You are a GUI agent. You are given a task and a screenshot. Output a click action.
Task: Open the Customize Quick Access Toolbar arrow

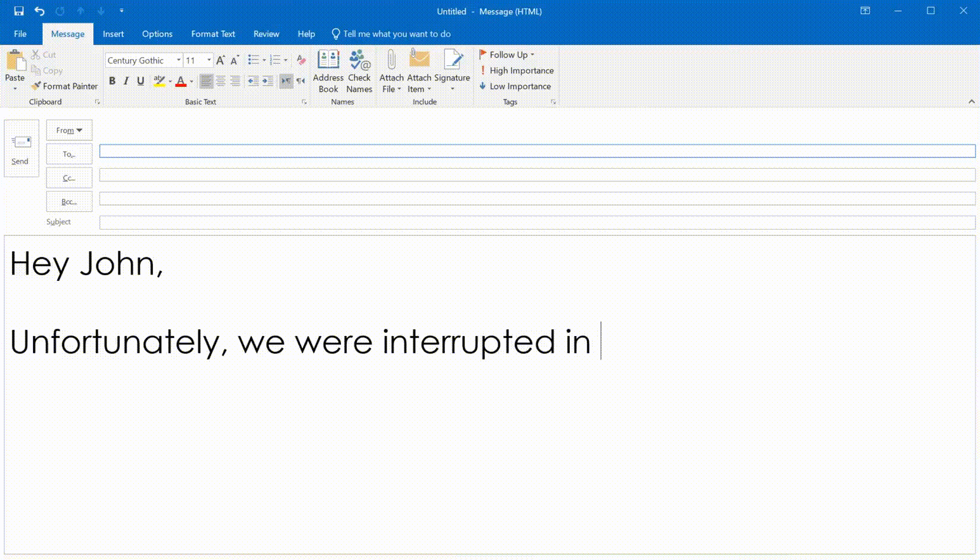click(122, 11)
